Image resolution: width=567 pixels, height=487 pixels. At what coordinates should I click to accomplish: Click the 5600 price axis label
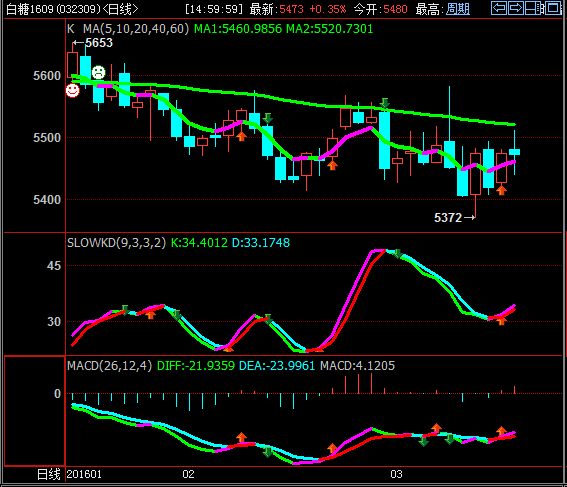(47, 76)
